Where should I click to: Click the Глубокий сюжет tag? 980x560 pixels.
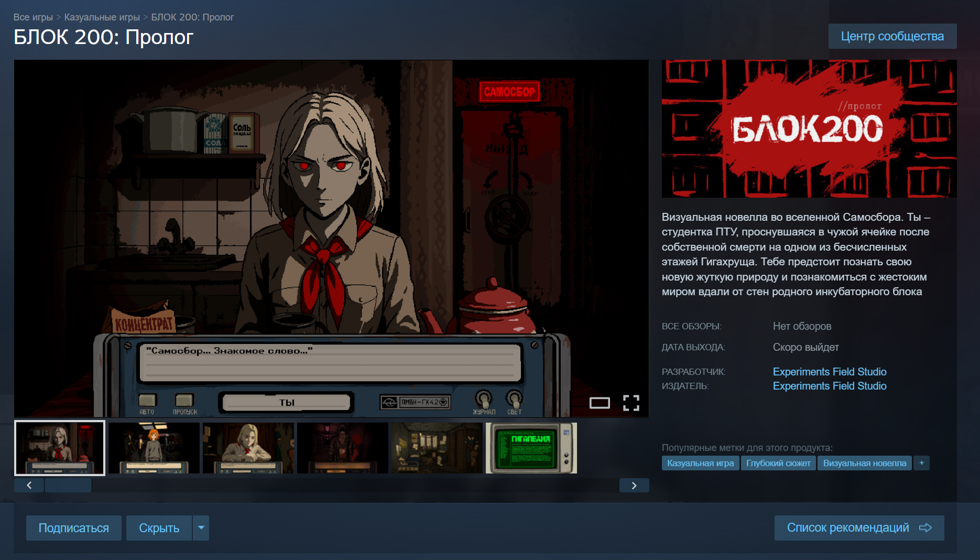point(778,463)
